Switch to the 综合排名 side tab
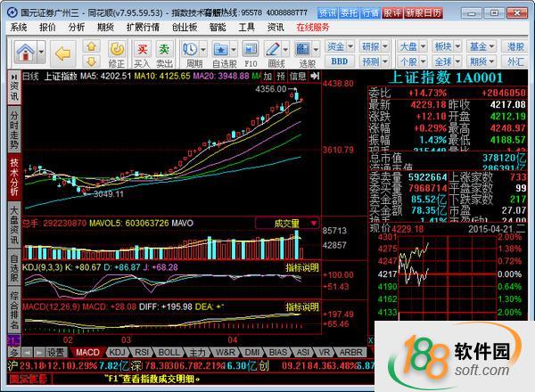The width and height of the screenshot is (535, 392). pos(14,310)
